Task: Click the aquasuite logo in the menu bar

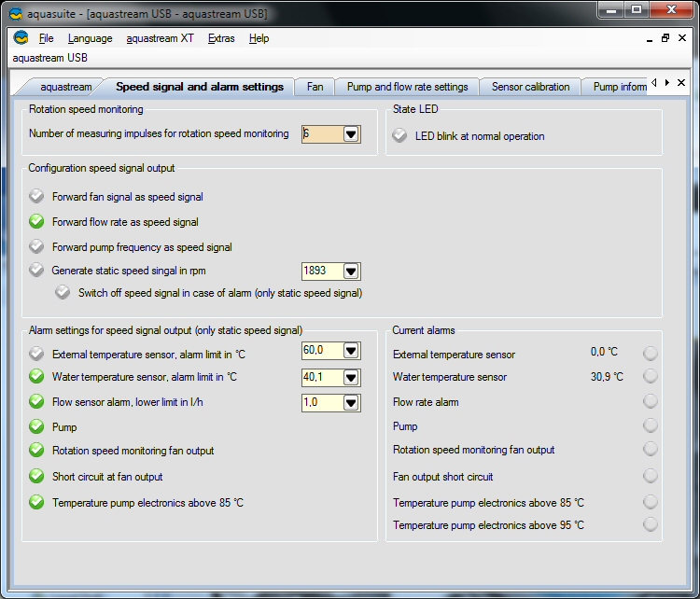Action: [21, 38]
